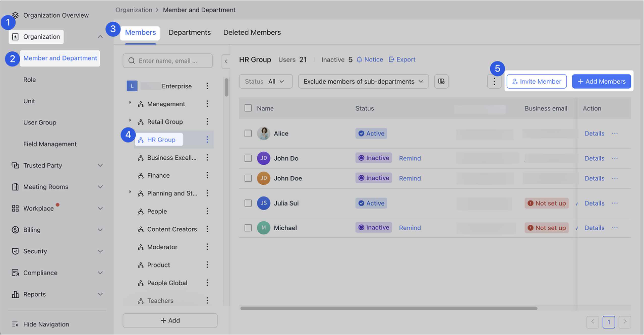Switch to the Departments tab
The height and width of the screenshot is (335, 644).
[x=190, y=32]
